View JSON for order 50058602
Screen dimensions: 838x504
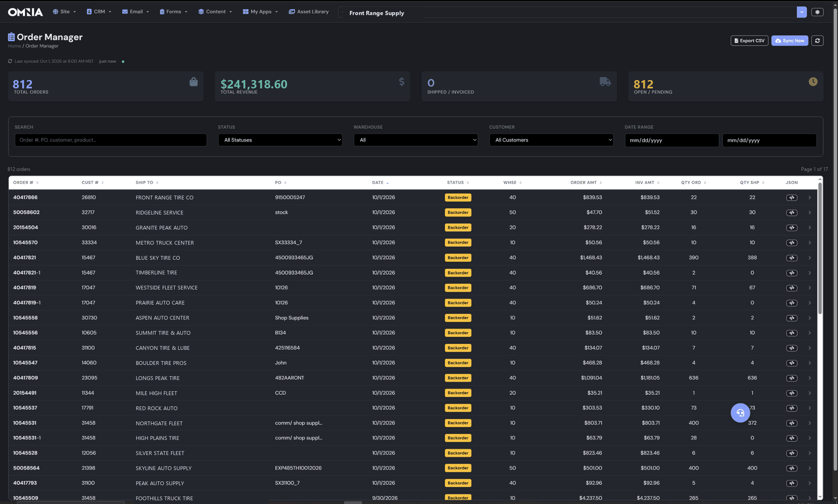click(791, 213)
